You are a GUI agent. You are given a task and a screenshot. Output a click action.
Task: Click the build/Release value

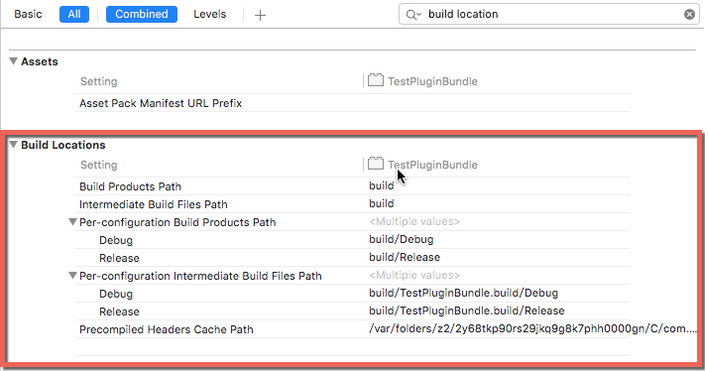click(405, 257)
